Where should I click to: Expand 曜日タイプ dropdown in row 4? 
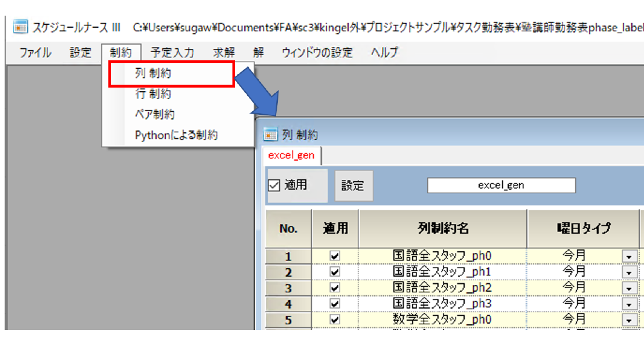point(628,303)
